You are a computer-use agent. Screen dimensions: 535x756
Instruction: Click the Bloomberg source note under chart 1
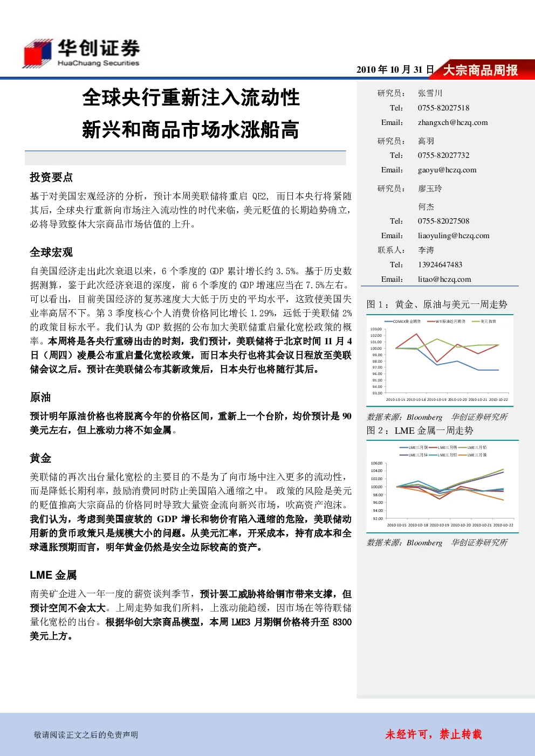click(x=437, y=417)
